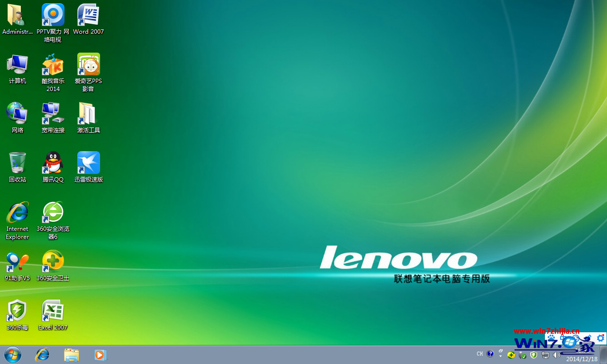Image resolution: width=607 pixels, height=364 pixels.
Task: Click the Start orb
Action: coord(13,355)
